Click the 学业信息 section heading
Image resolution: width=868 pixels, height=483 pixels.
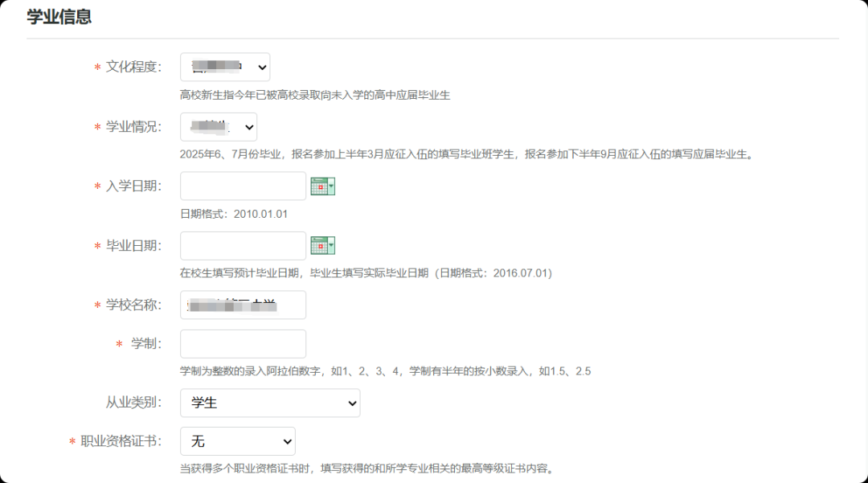click(59, 17)
